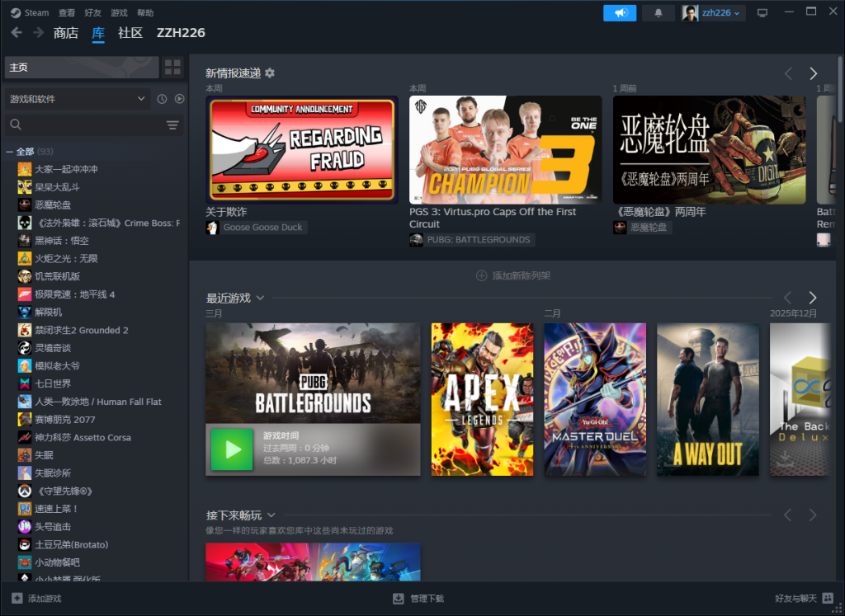Click 添加游戏 button at bottom

point(37,599)
